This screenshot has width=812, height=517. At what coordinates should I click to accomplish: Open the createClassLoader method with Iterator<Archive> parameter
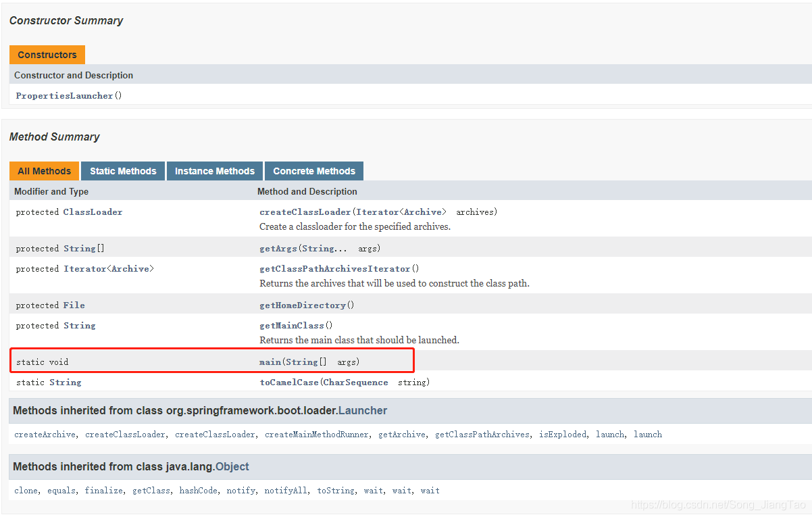click(305, 212)
